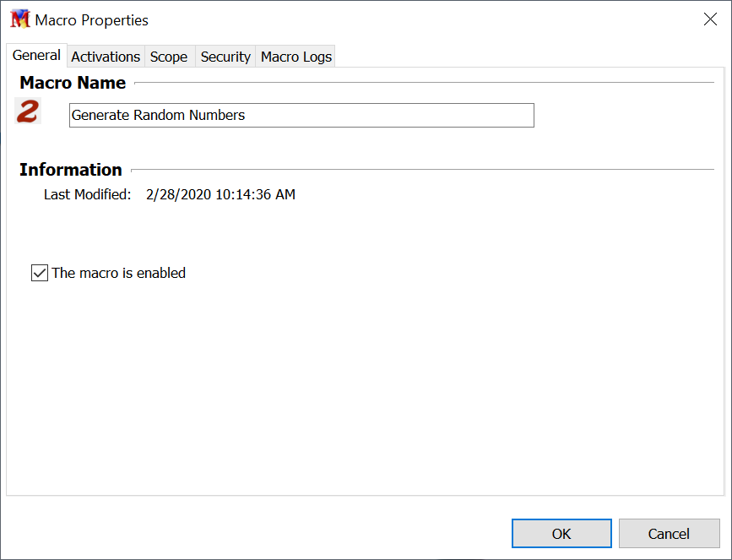Open the Activations tab
The image size is (732, 560).
(x=106, y=57)
